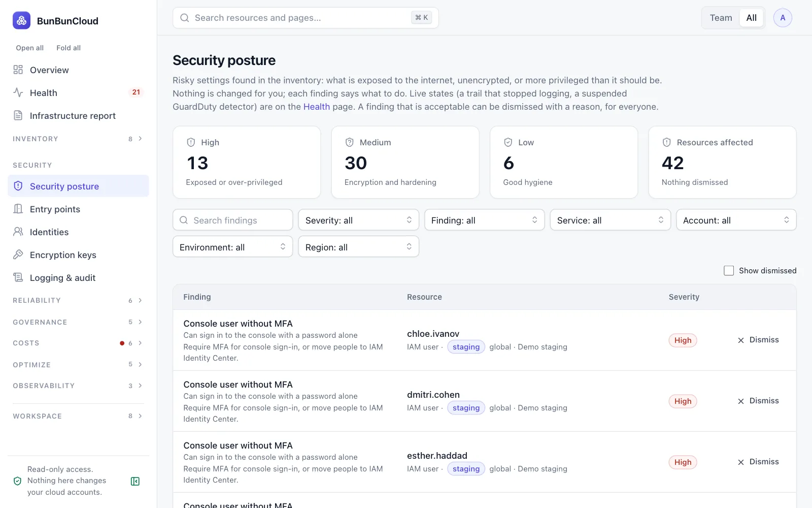This screenshot has width=812, height=508.
Task: Collapse sidebar with the panel icon
Action: pos(135,481)
